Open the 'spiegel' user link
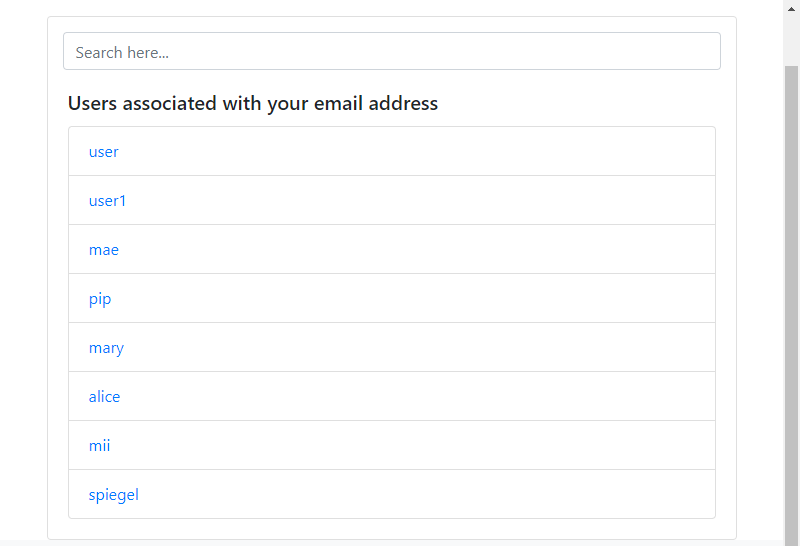The width and height of the screenshot is (800, 546). pyautogui.click(x=113, y=495)
